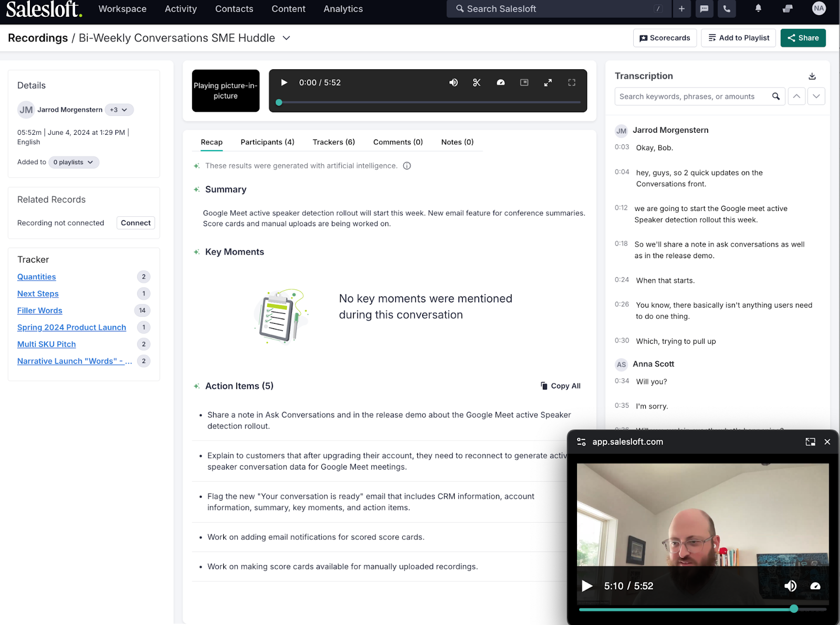This screenshot has height=625, width=840.
Task: Open the Filler Words tracker link
Action: 40,310
